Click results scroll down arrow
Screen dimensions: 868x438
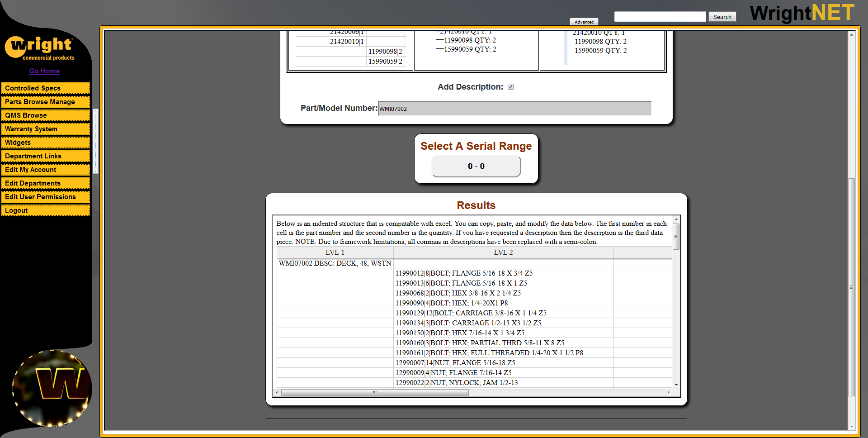(676, 385)
